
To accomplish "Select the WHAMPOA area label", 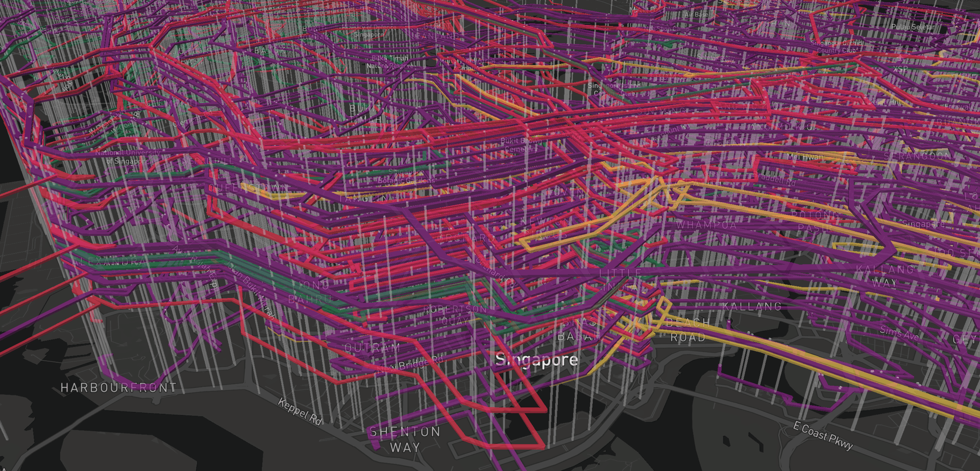I will click(706, 225).
